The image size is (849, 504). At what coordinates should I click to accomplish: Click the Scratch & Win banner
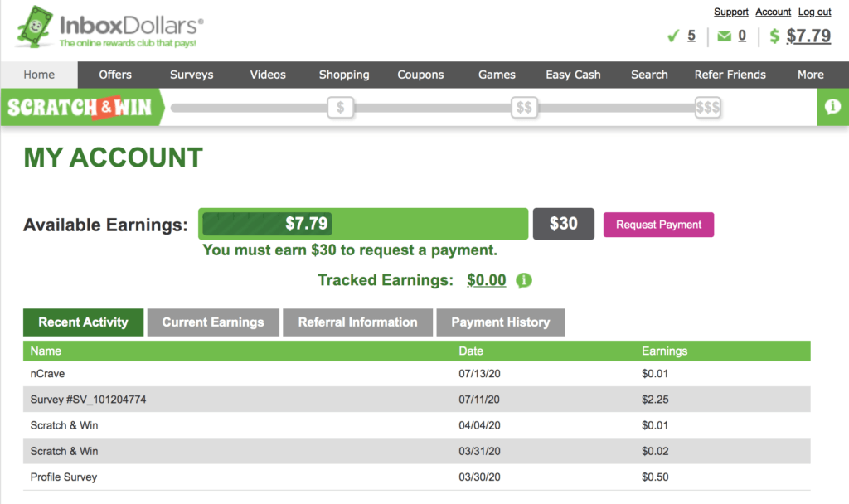83,107
